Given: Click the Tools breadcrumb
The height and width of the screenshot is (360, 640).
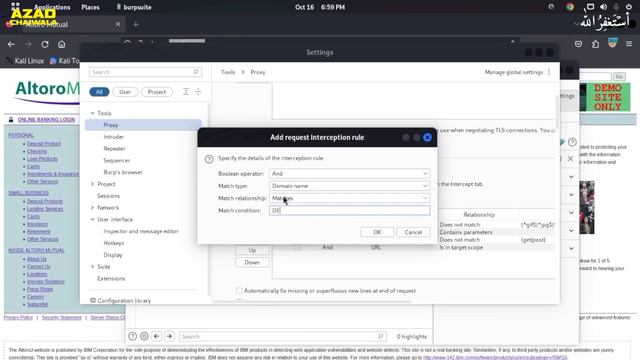Looking at the screenshot, I should (228, 72).
